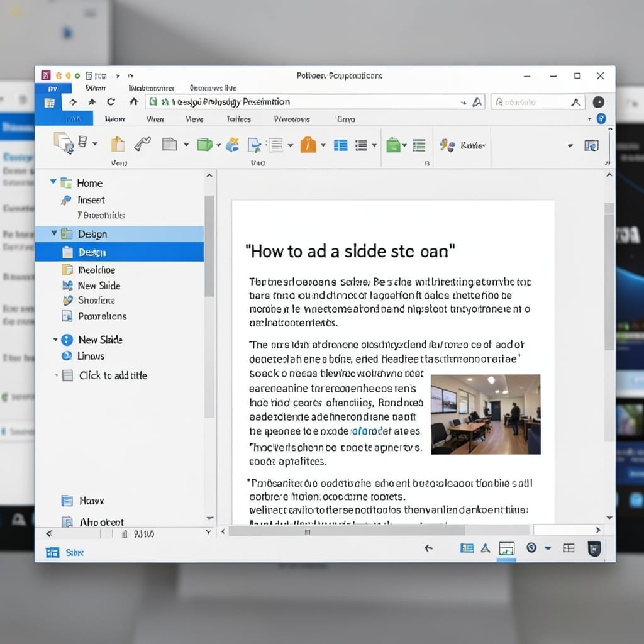Click the refresh arrow beside the address bar
Image resolution: width=644 pixels, height=644 pixels.
point(111,102)
